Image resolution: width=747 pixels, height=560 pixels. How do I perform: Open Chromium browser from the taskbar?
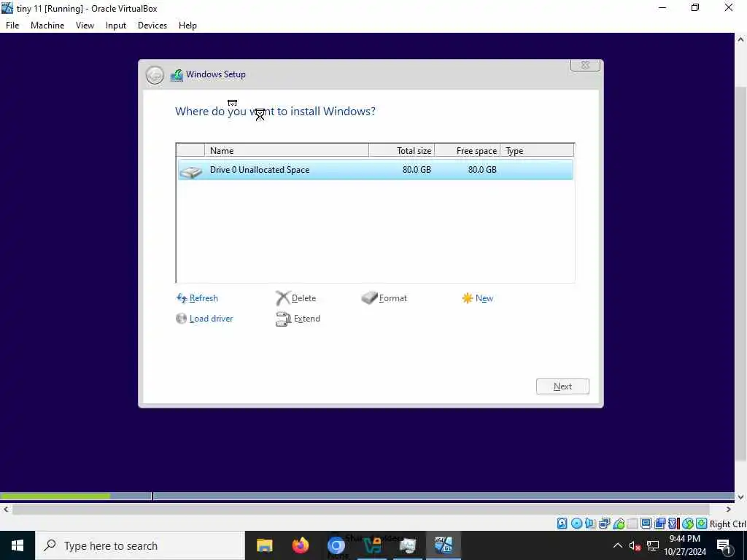coord(336,545)
